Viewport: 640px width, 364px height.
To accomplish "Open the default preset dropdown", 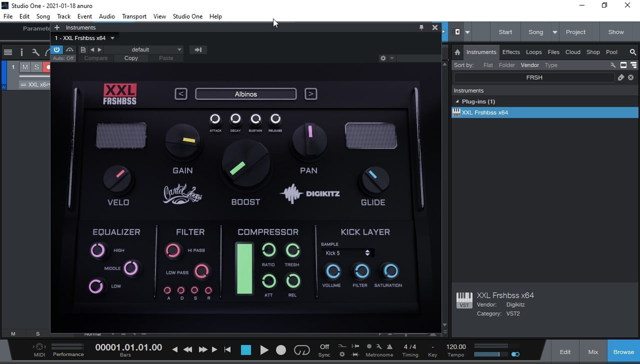I will pyautogui.click(x=143, y=49).
